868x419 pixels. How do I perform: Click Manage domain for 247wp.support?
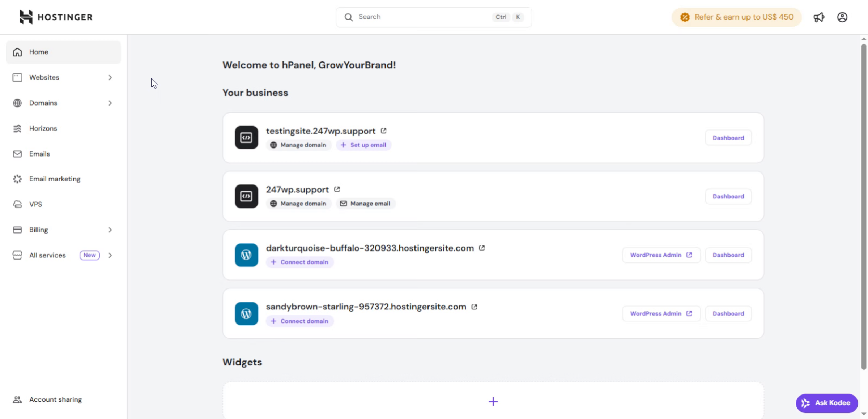click(298, 203)
